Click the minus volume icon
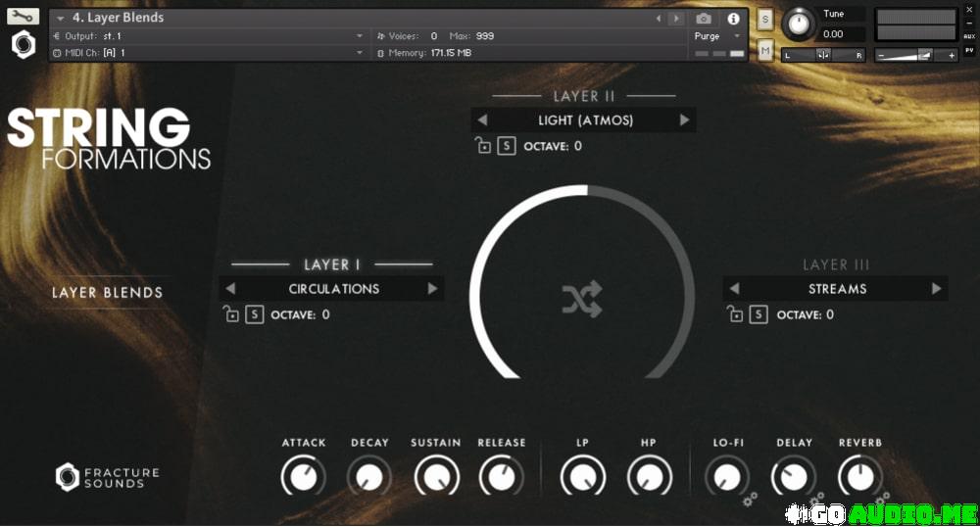 pos(881,56)
